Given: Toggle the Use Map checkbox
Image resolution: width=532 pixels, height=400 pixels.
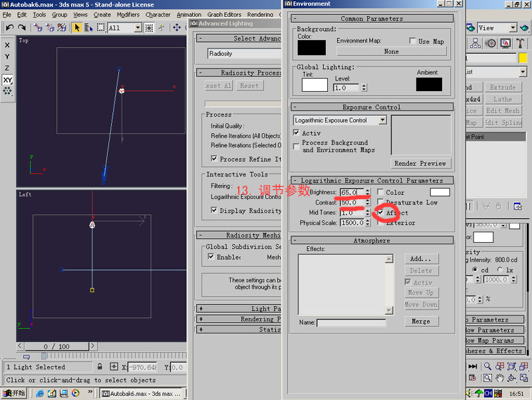Looking at the screenshot, I should point(412,41).
